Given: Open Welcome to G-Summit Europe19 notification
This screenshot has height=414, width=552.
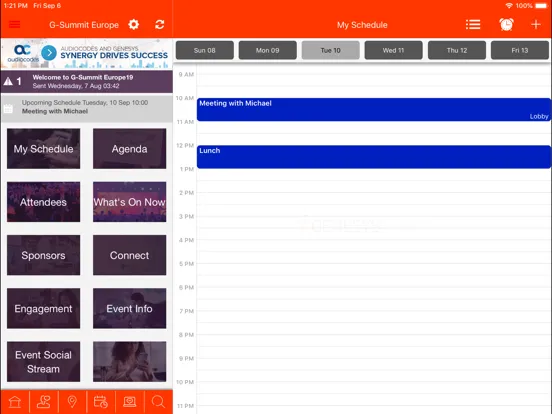Looking at the screenshot, I should (x=87, y=81).
